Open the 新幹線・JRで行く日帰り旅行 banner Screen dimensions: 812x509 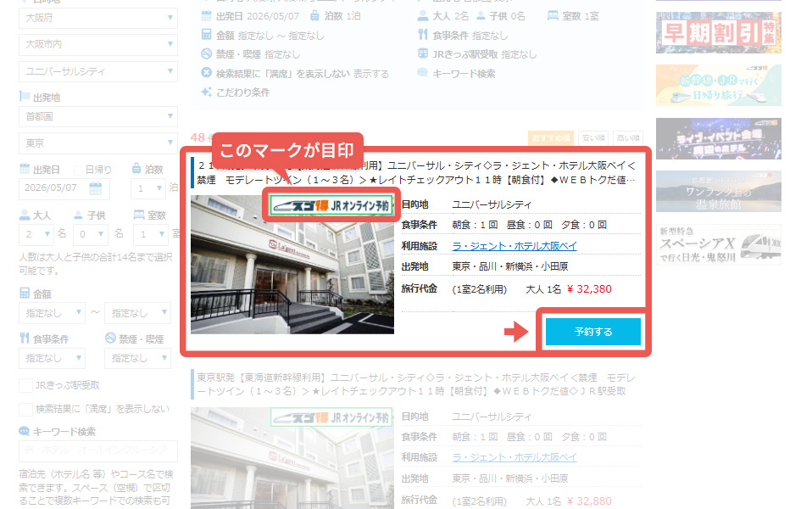pos(719,86)
